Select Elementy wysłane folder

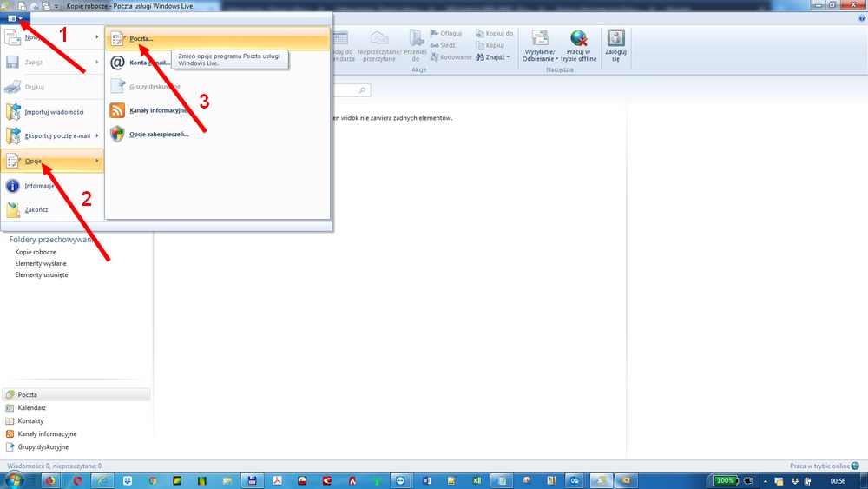pyautogui.click(x=41, y=263)
